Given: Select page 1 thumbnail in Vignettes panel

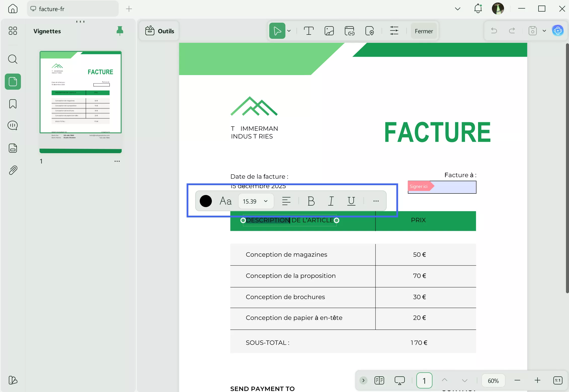Looking at the screenshot, I should [80, 101].
